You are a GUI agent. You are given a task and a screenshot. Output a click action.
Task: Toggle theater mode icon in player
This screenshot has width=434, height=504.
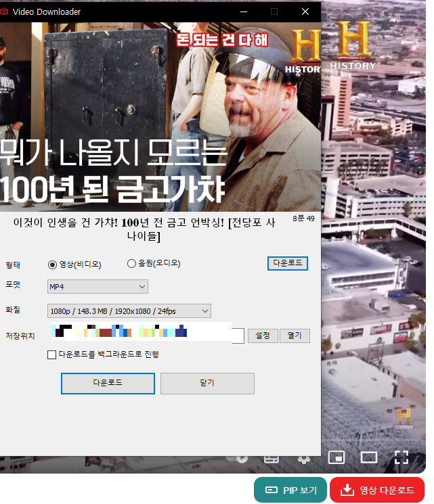(x=369, y=457)
